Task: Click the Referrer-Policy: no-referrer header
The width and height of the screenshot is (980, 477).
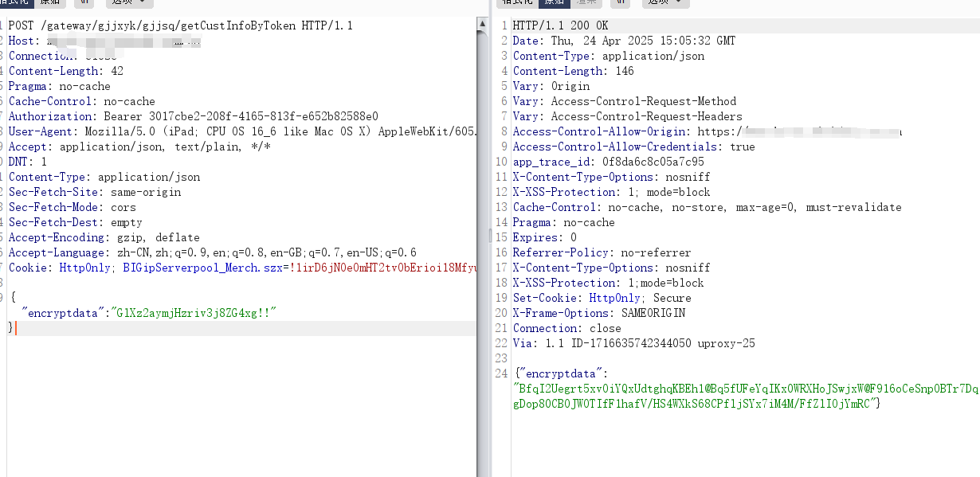Action: (x=602, y=252)
